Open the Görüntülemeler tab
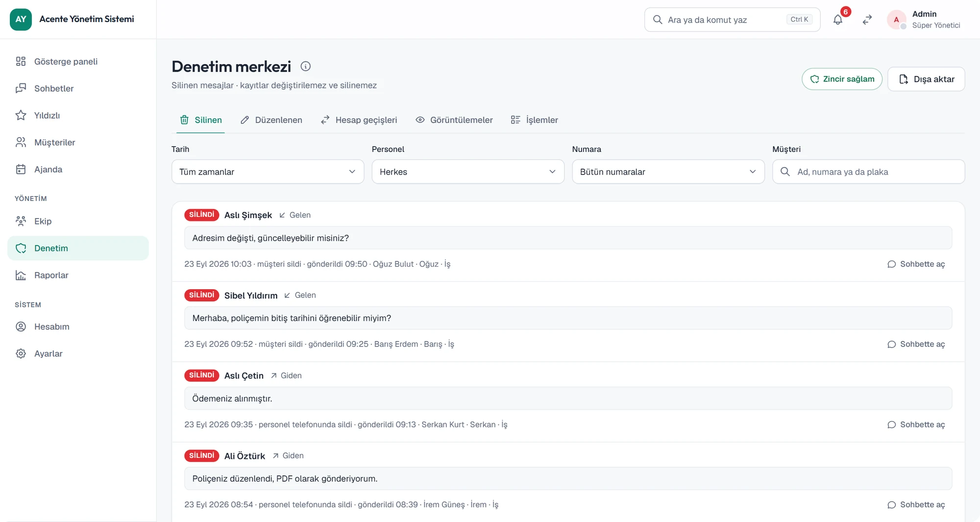Screen dimensions: 980x522 (454, 120)
